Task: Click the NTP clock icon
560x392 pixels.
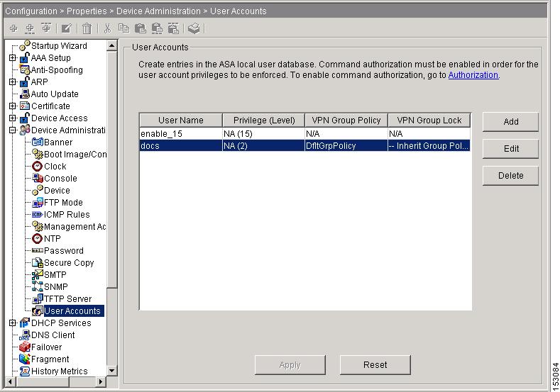Action: 37,238
